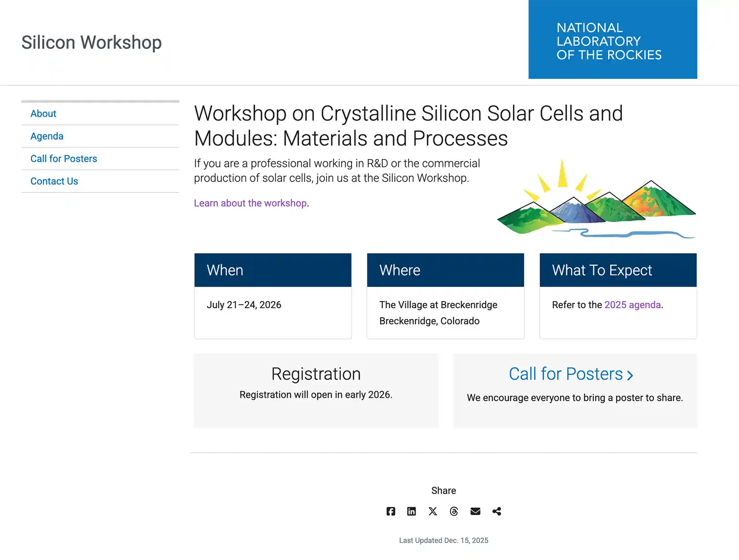Click the National Laboratory of the Rockies logo
The height and width of the screenshot is (560, 739).
point(612,39)
